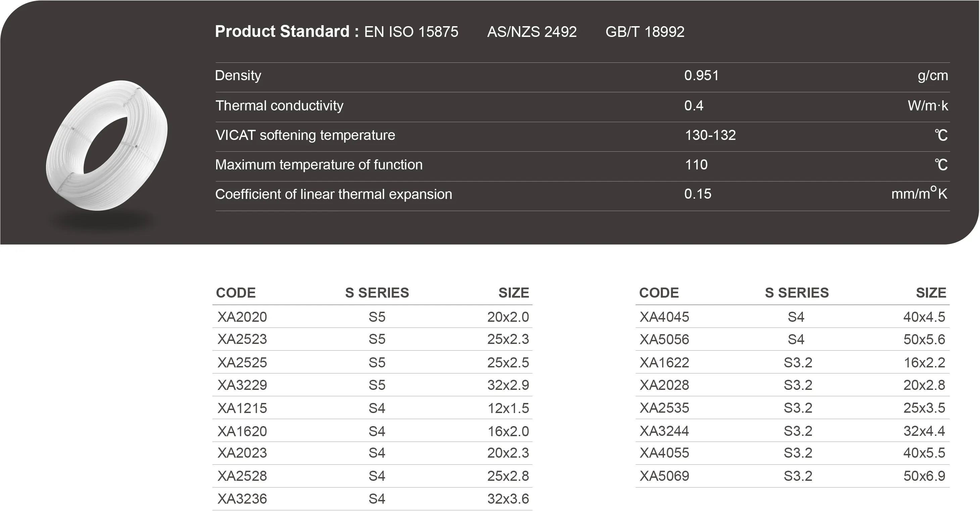Click the Density value 0.951
The image size is (980, 511).
click(701, 75)
